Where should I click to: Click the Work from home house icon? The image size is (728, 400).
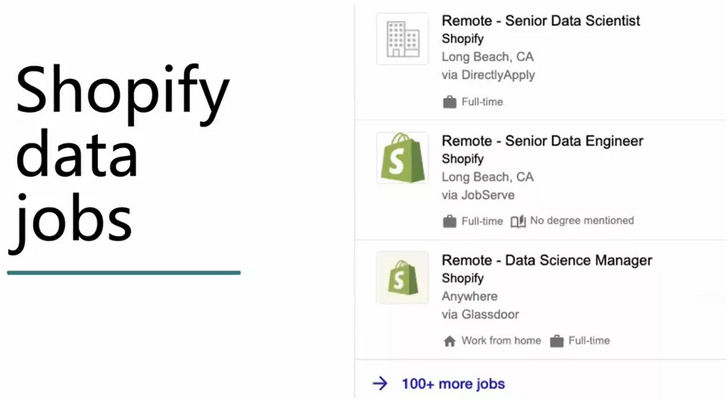[x=450, y=341]
